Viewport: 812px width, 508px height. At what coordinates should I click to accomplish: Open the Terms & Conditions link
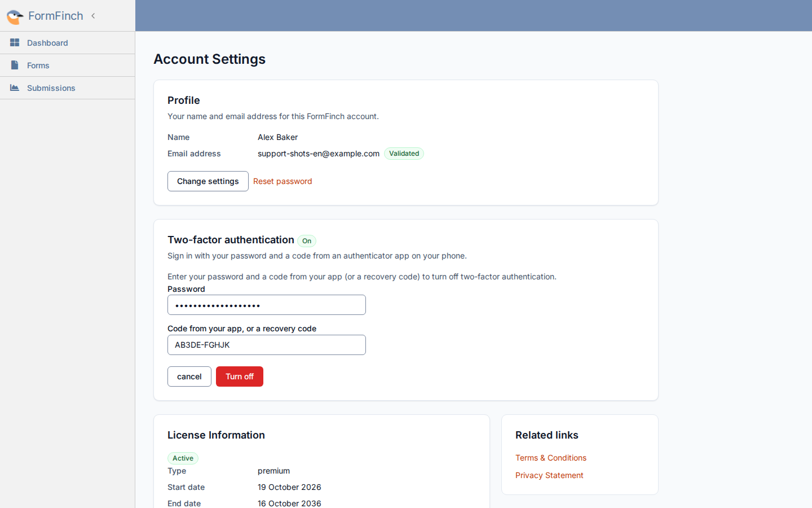point(551,458)
